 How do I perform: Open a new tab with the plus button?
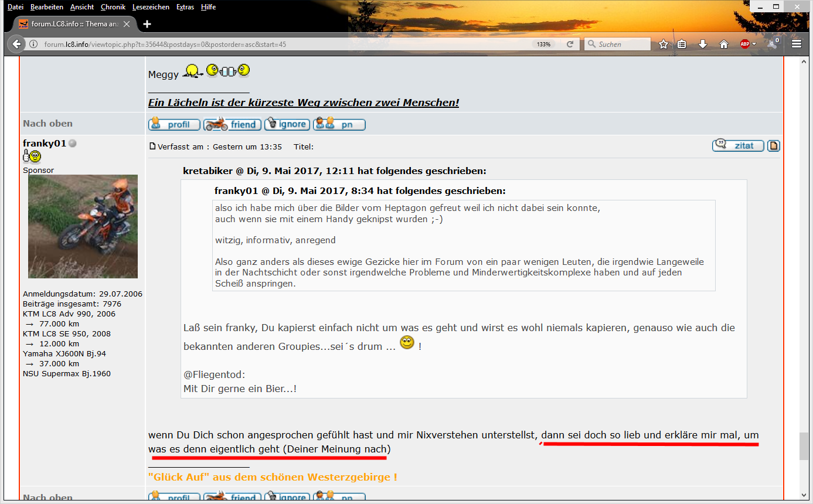click(147, 24)
